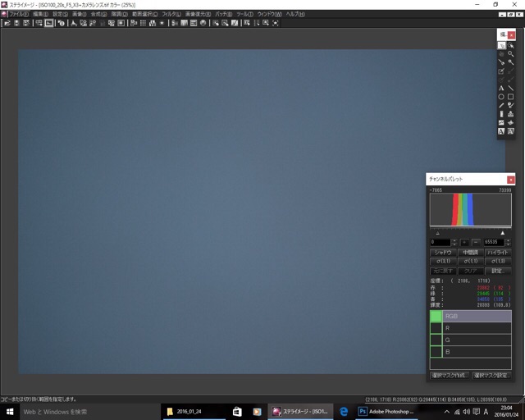Select the stamp tool in the toolbox
Screen dimensions: 525x420
click(x=510, y=114)
